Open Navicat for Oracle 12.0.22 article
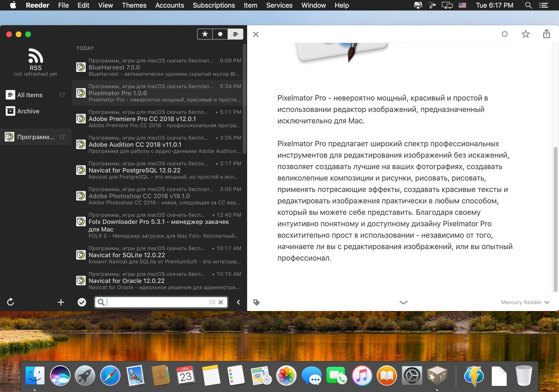559x392 pixels. pyautogui.click(x=159, y=281)
